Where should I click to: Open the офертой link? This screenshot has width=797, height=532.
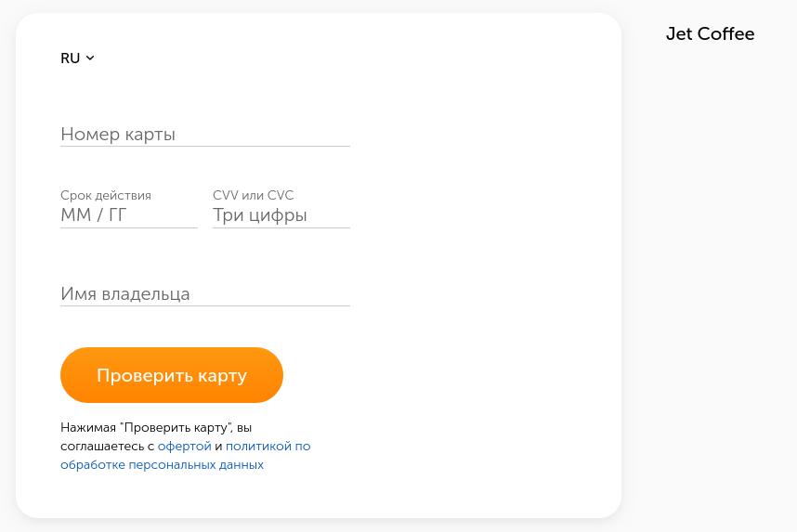pos(185,447)
